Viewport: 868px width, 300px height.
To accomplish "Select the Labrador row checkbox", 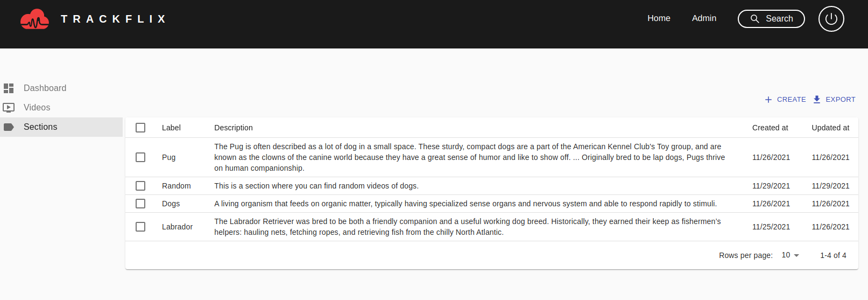I will tap(140, 227).
